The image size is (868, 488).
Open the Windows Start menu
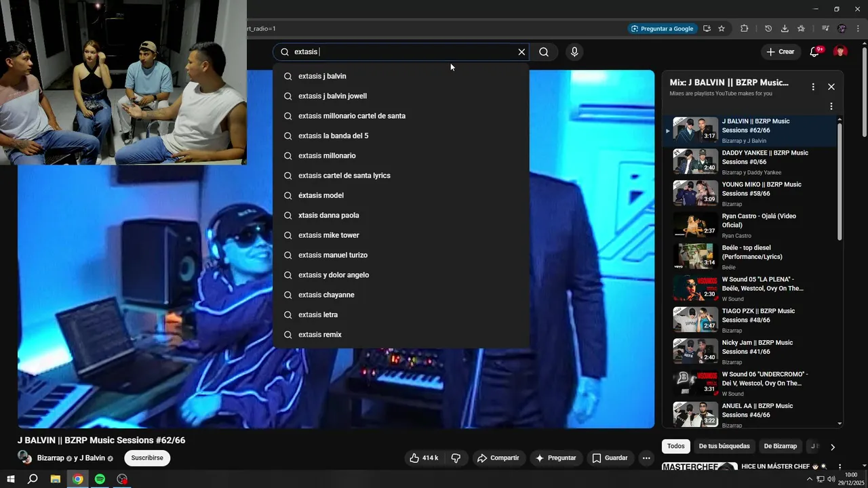11,479
